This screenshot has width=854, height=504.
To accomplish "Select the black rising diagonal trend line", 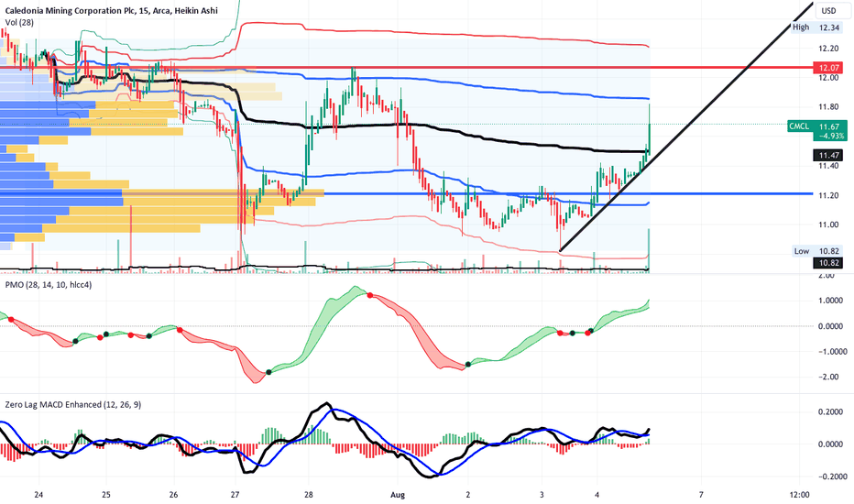I will [x=686, y=126].
